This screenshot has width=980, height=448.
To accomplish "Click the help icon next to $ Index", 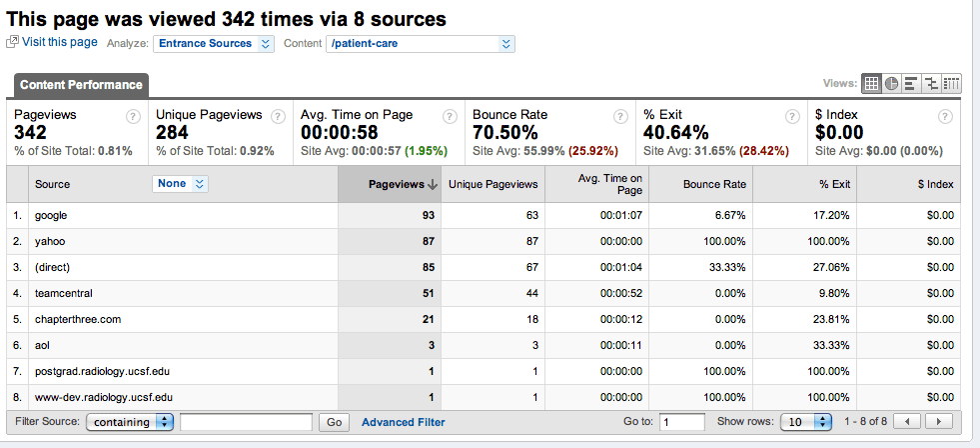I will 945,116.
